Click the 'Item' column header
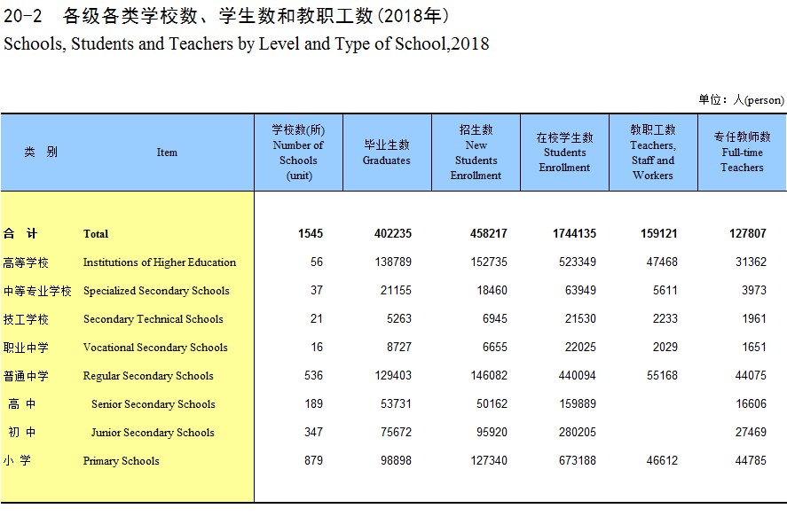Image resolution: width=787 pixels, height=532 pixels. pos(167,153)
